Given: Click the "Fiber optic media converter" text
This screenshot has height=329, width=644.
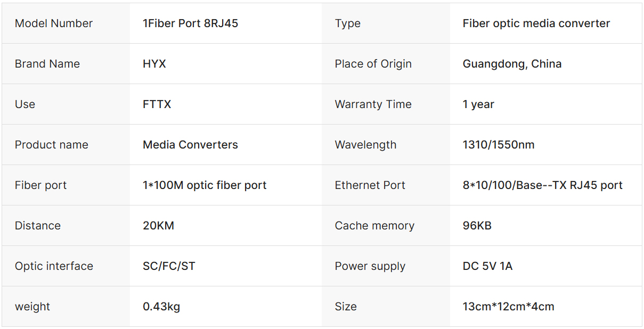Looking at the screenshot, I should 536,23.
